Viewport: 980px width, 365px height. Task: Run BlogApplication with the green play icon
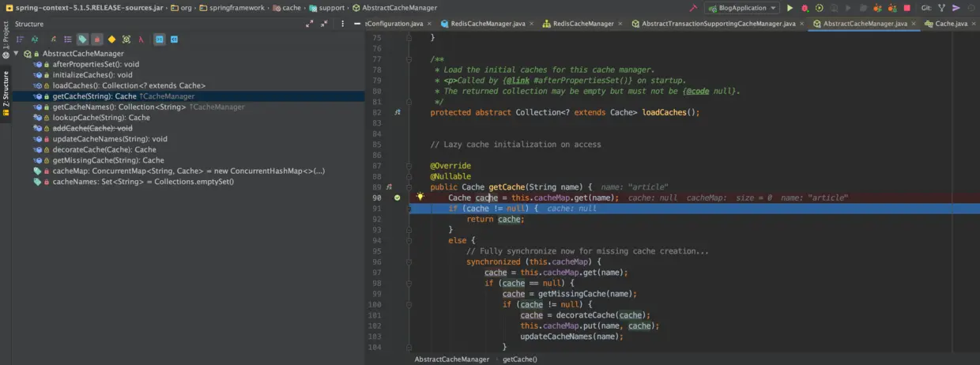[x=790, y=8]
